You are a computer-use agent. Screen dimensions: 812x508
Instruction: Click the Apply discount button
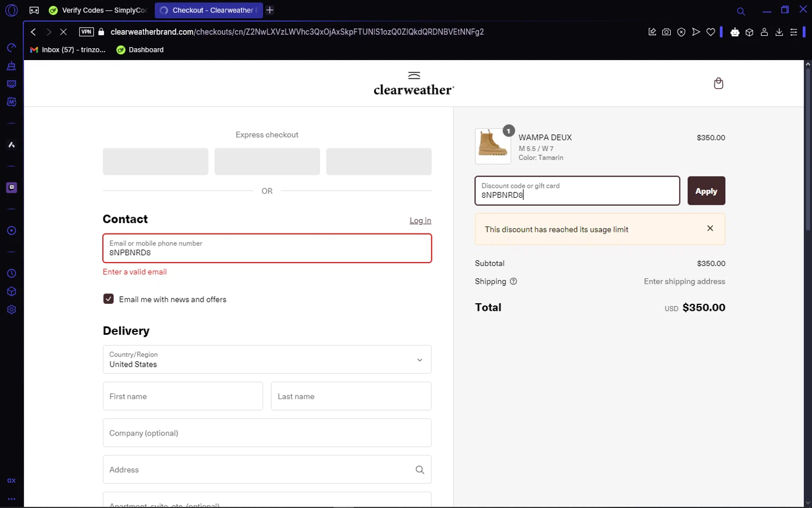706,191
